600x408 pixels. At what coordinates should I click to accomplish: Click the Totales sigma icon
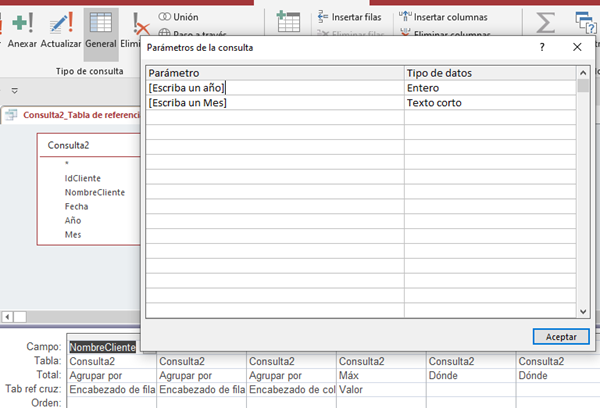click(546, 22)
